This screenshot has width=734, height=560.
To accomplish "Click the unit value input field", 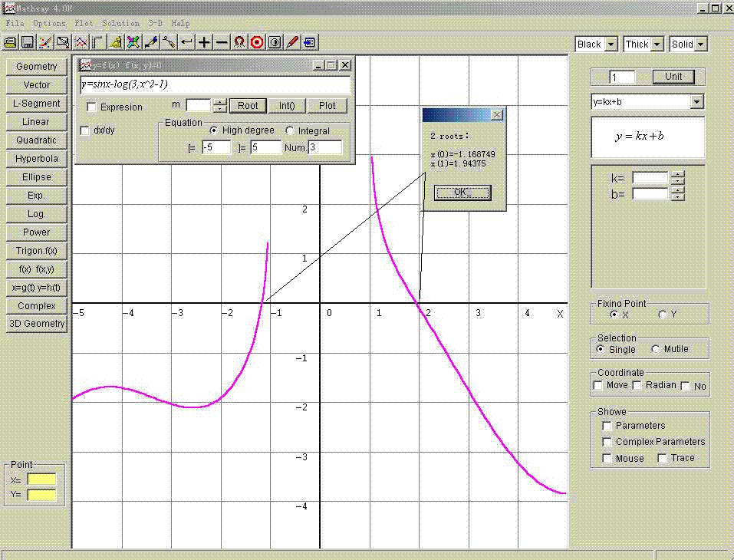I will 622,77.
